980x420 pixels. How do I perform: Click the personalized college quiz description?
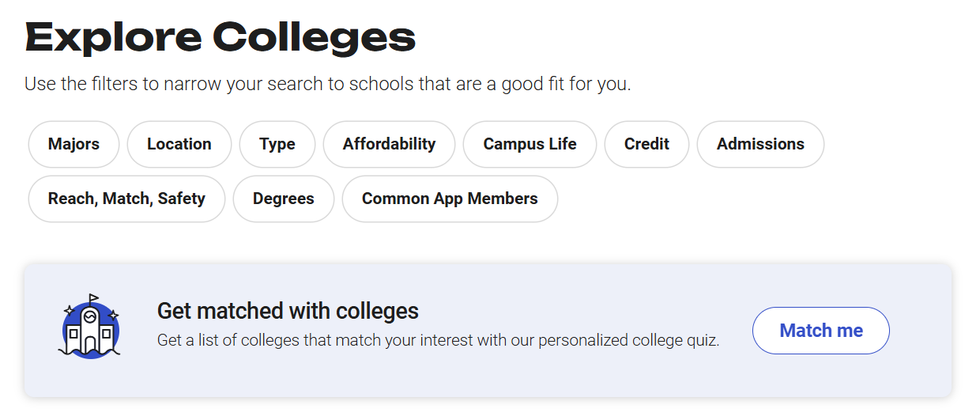click(x=438, y=341)
